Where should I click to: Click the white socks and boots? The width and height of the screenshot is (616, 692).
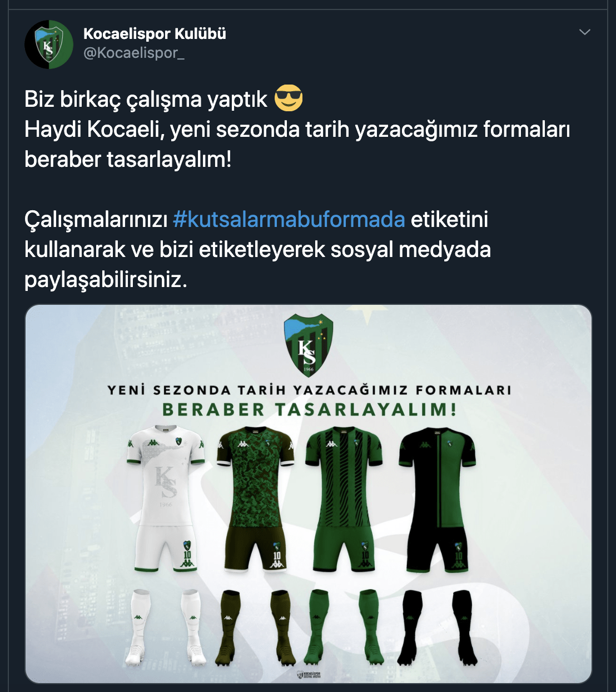(x=165, y=627)
